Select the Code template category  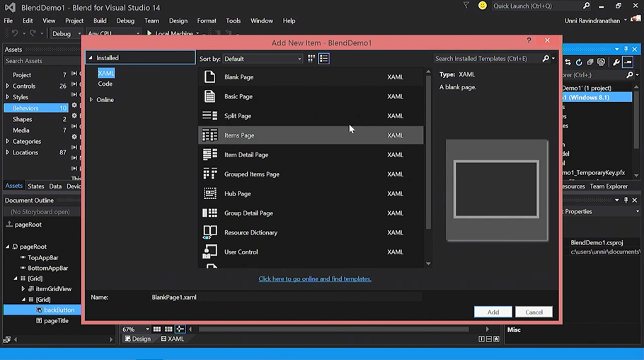105,84
